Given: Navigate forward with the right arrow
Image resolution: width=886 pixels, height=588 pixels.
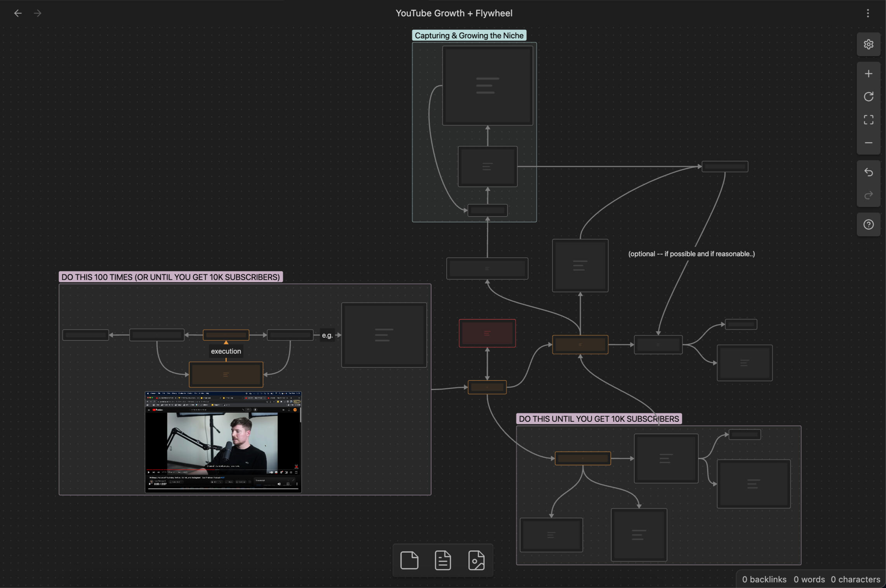Looking at the screenshot, I should 37,13.
